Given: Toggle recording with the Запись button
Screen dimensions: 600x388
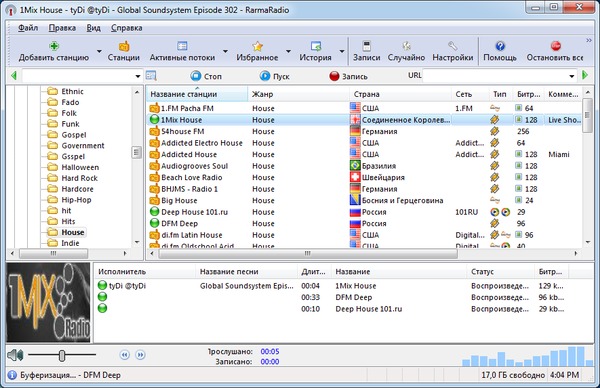Looking at the screenshot, I should [x=348, y=76].
